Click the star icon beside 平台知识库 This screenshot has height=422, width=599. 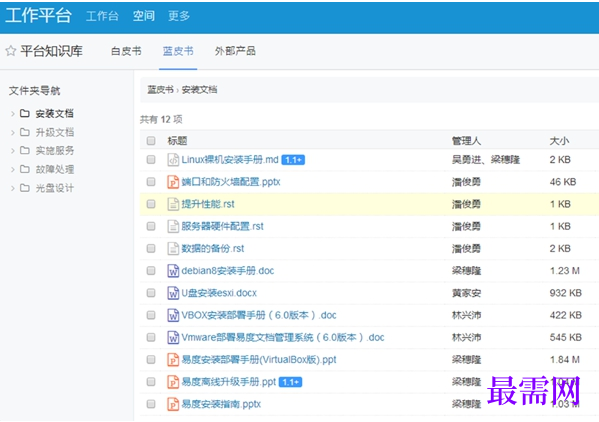(11, 51)
